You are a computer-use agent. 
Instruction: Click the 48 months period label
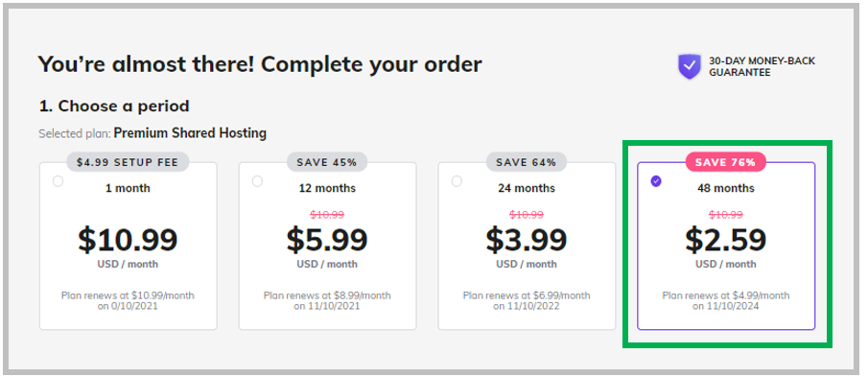point(726,188)
